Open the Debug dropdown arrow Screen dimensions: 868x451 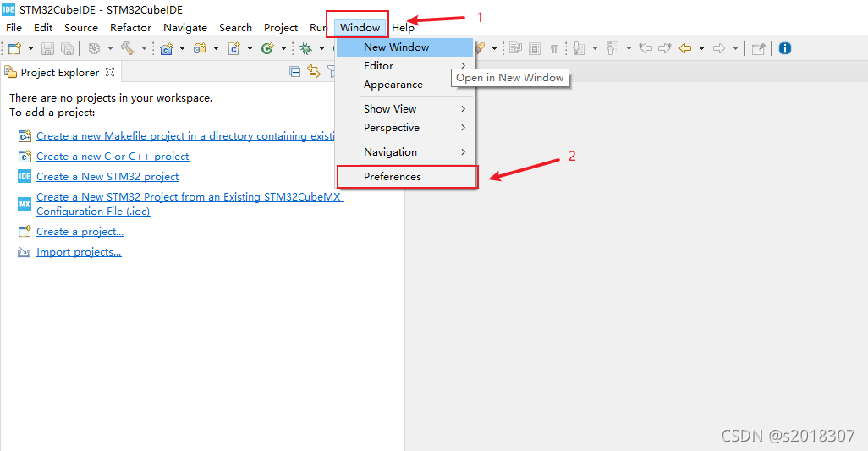(321, 49)
